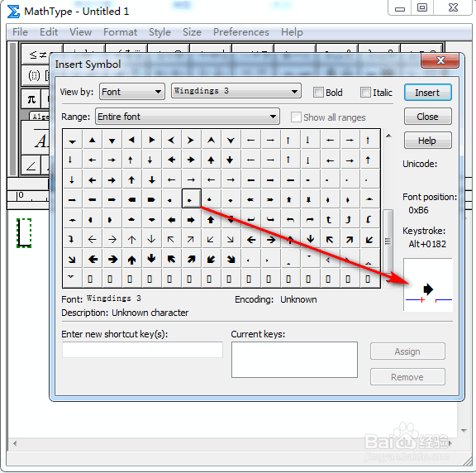Open the File menu

click(x=20, y=32)
